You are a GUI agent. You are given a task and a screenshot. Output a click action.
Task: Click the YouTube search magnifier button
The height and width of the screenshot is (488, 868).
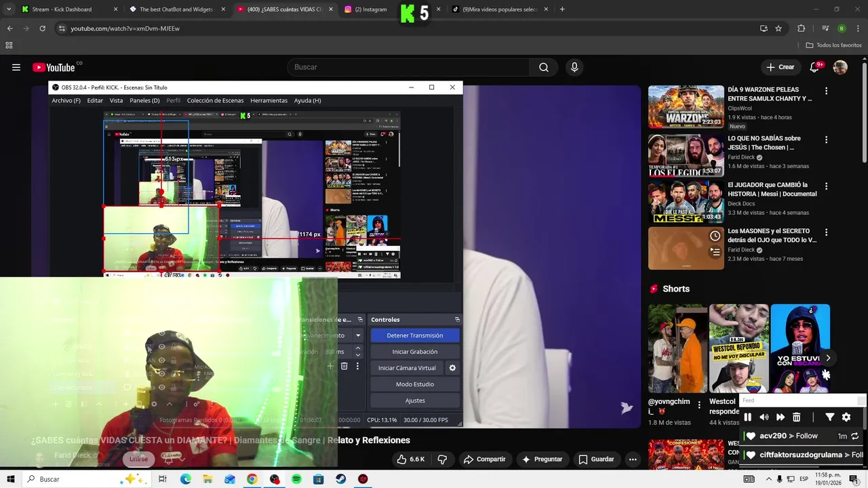[544, 67]
